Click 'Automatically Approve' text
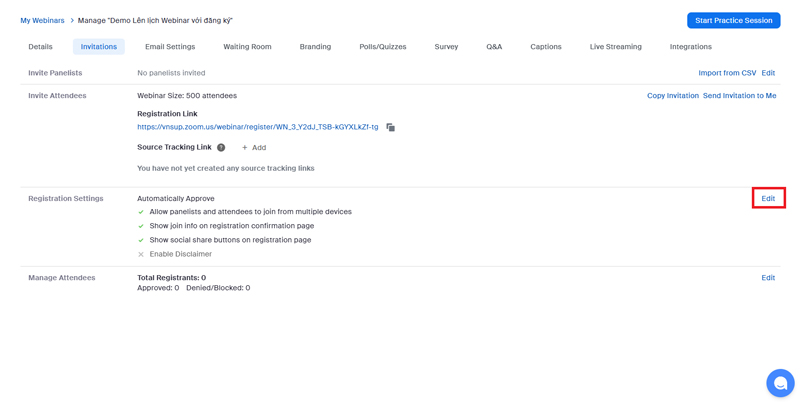Image resolution: width=800 pixels, height=402 pixels. click(176, 198)
